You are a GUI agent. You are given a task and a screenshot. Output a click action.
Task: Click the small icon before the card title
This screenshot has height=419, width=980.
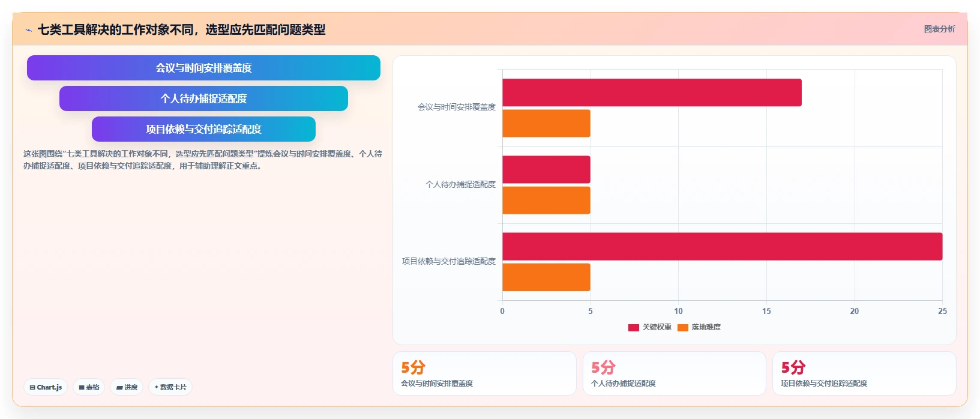click(x=28, y=30)
